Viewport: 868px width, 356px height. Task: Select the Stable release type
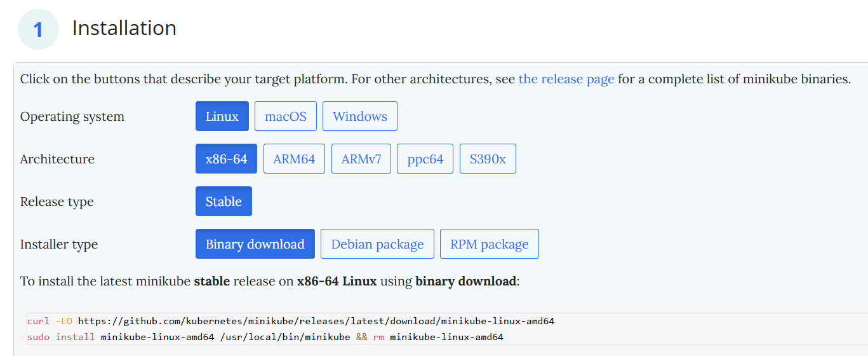coord(224,202)
